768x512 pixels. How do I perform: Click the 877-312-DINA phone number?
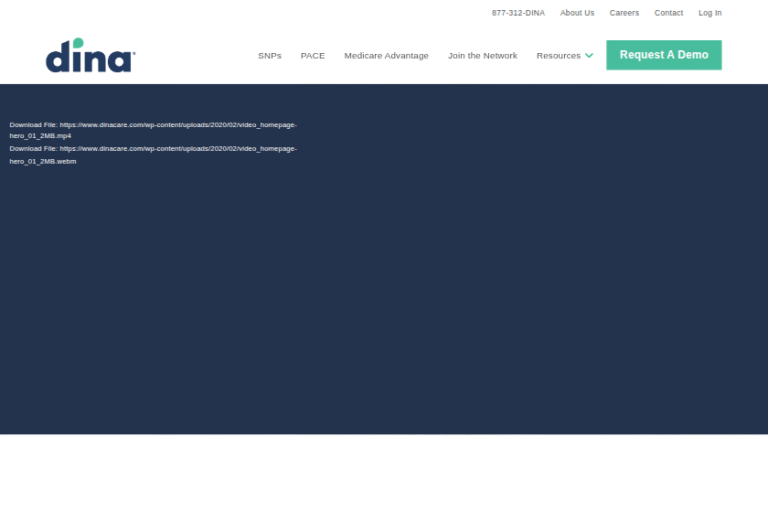518,13
